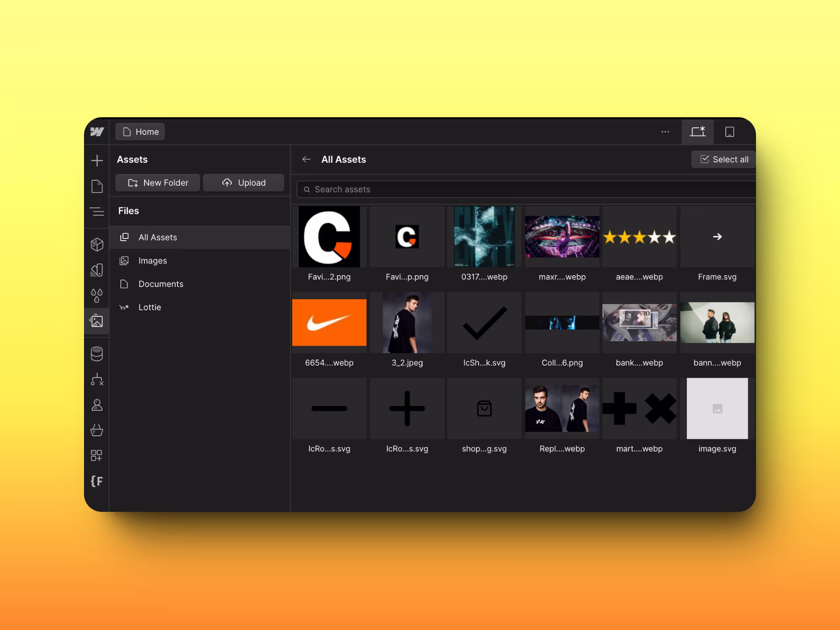Open the three-dot more options menu
The height and width of the screenshot is (630, 840).
(665, 132)
